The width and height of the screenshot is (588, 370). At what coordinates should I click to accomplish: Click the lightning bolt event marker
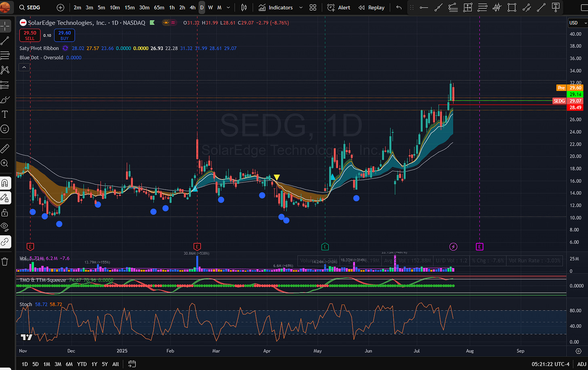[453, 246]
